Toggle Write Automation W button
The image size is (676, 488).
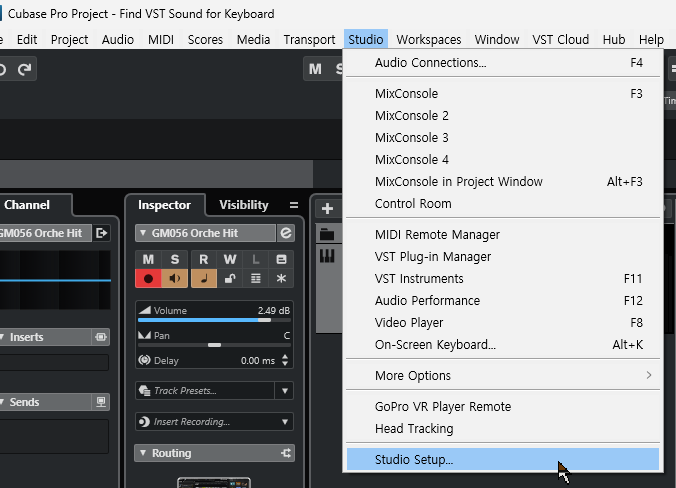(x=230, y=259)
